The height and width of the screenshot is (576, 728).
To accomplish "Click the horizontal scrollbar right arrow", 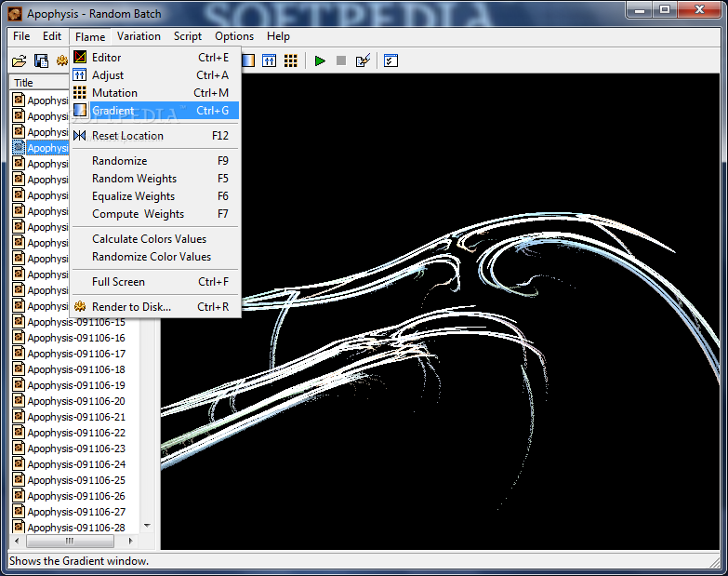I will (130, 541).
